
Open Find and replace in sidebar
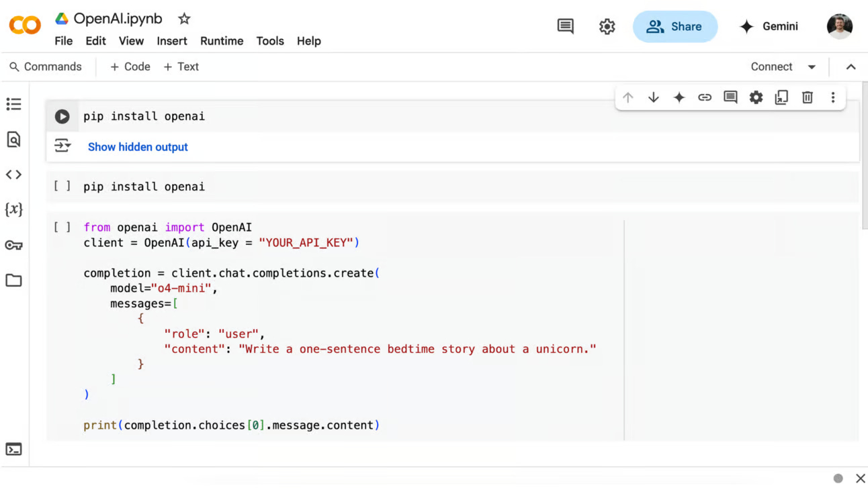(13, 140)
